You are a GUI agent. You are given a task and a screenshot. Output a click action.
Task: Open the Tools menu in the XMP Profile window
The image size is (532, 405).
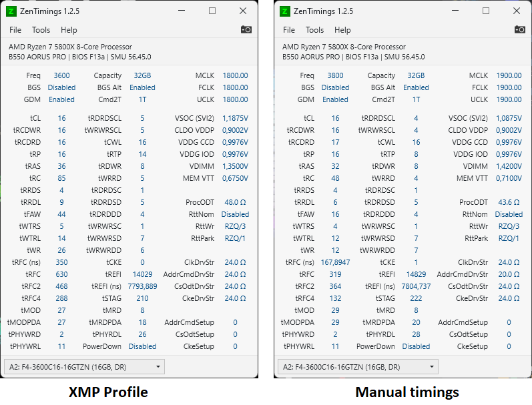pos(41,30)
